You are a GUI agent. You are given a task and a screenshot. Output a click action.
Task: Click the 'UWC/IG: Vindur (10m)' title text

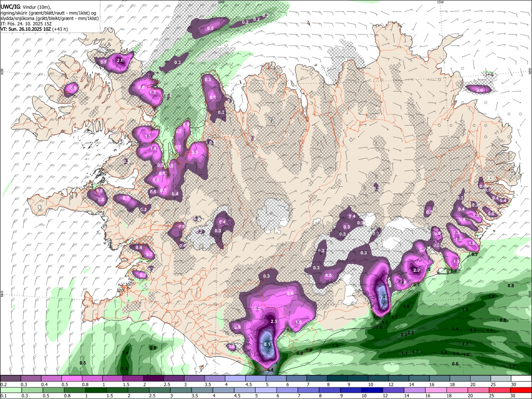click(x=26, y=7)
